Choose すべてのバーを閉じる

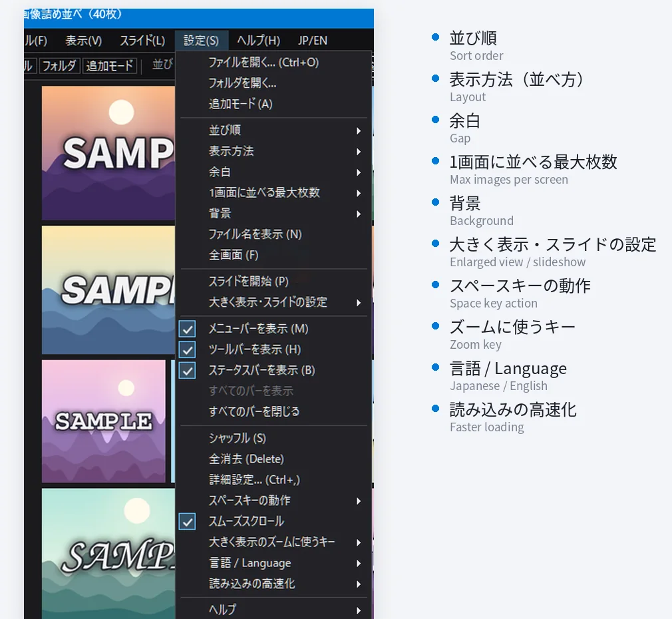[273, 412]
